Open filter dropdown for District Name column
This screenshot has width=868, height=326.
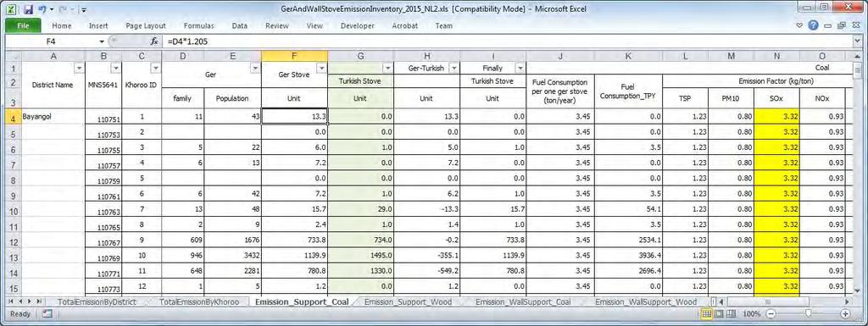[x=79, y=68]
